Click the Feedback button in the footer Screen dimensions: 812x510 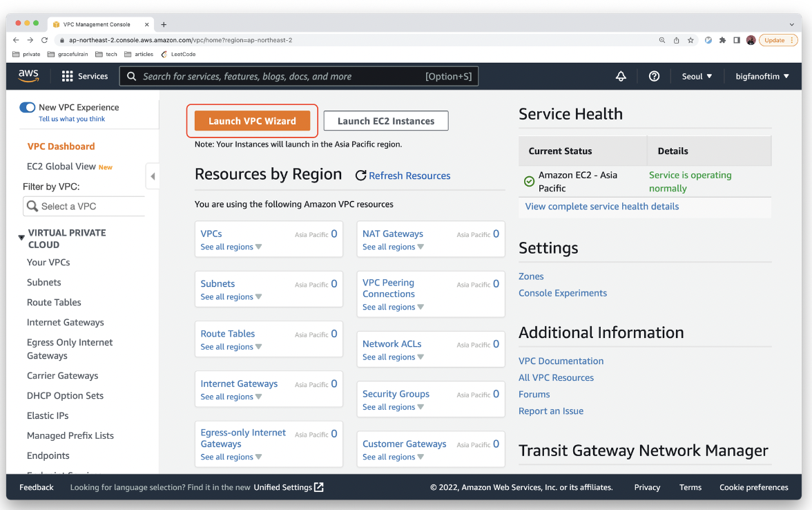pos(36,487)
